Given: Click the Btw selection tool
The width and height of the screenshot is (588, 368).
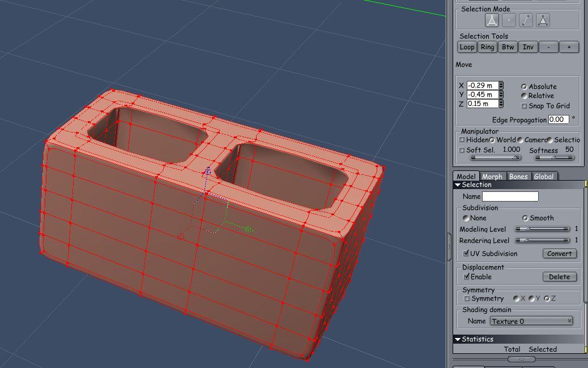Looking at the screenshot, I should click(x=508, y=47).
